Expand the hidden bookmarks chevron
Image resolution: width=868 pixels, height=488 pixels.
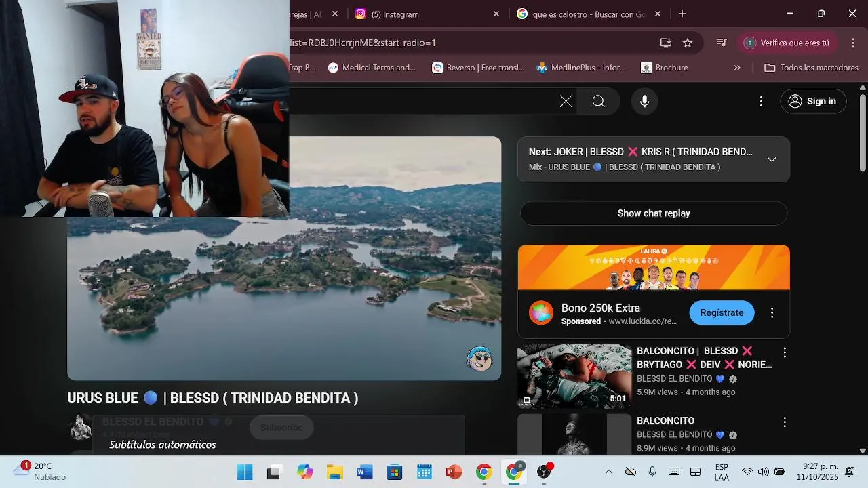coord(737,68)
